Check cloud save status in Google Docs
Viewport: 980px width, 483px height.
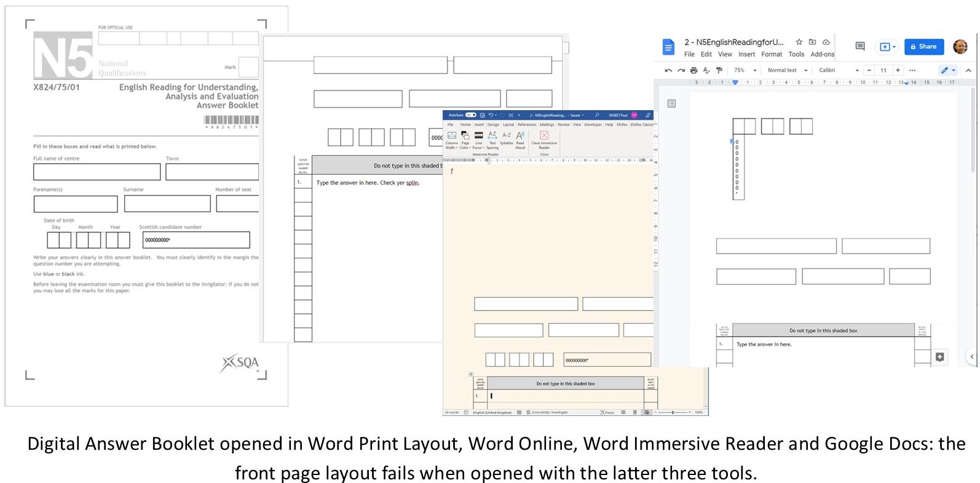pyautogui.click(x=826, y=42)
